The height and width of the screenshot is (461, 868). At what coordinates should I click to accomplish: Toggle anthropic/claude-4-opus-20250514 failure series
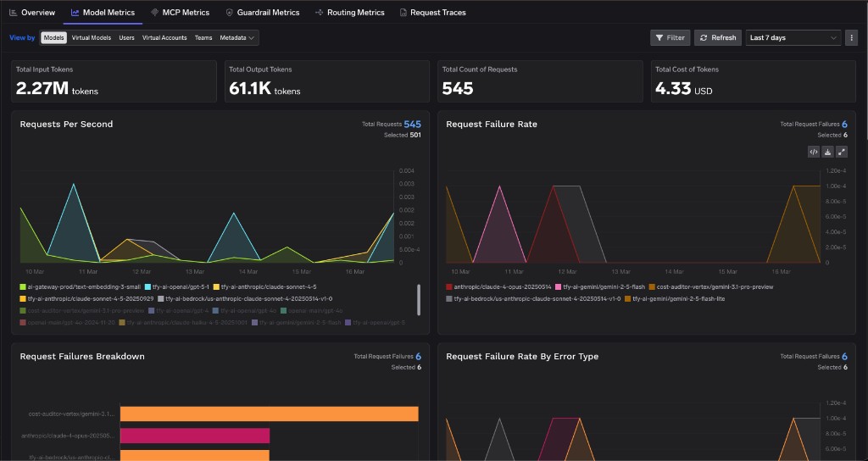tap(498, 286)
